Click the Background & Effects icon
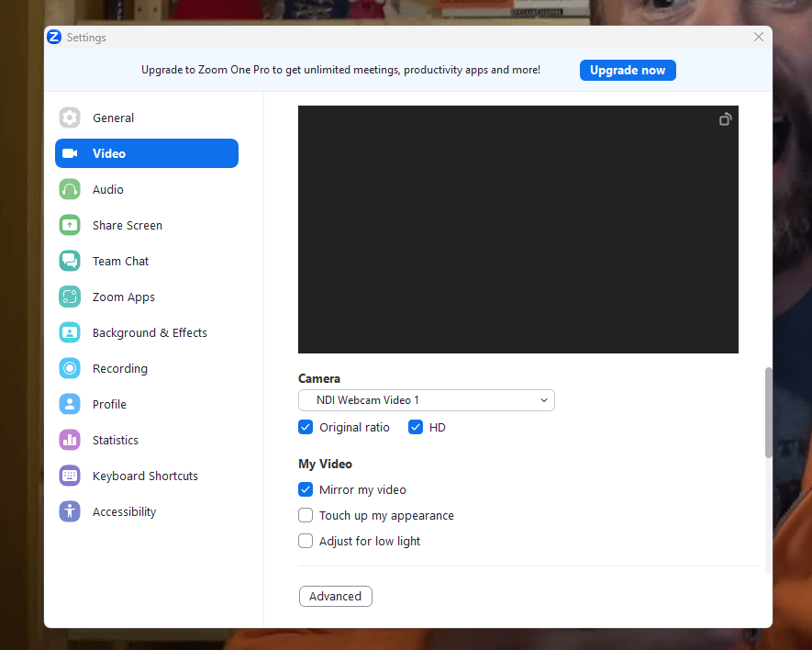The height and width of the screenshot is (650, 812). [70, 332]
